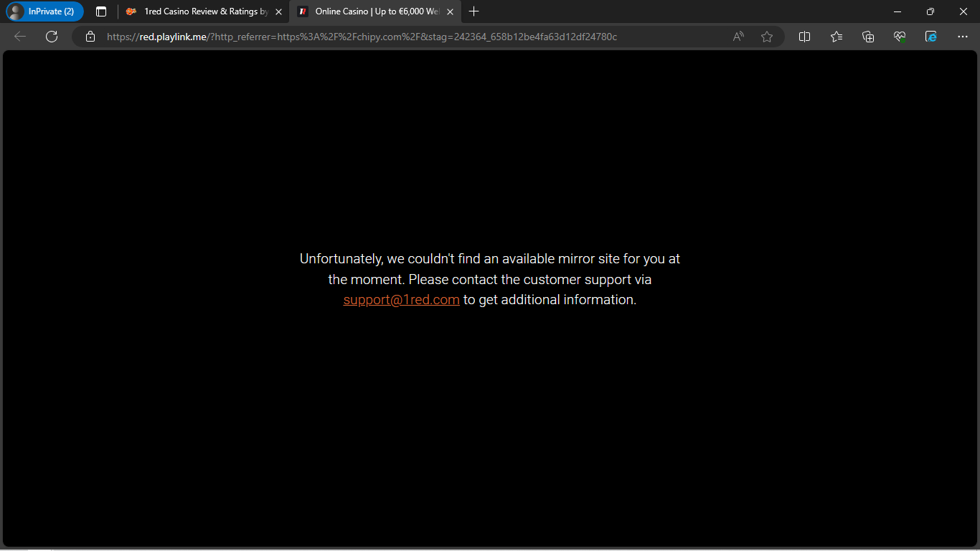The width and height of the screenshot is (980, 551).
Task: Click the back navigation arrow
Action: coord(20,37)
